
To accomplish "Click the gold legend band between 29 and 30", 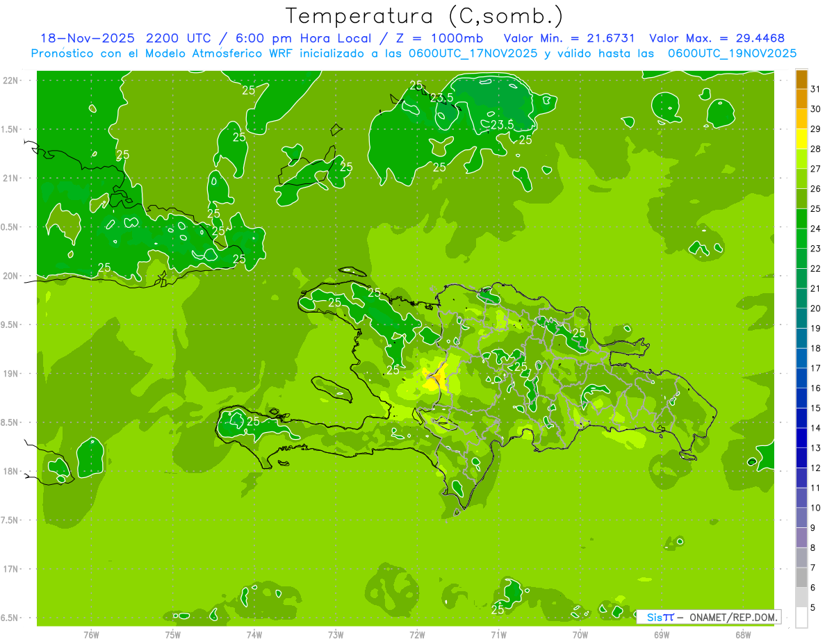I will [801, 119].
